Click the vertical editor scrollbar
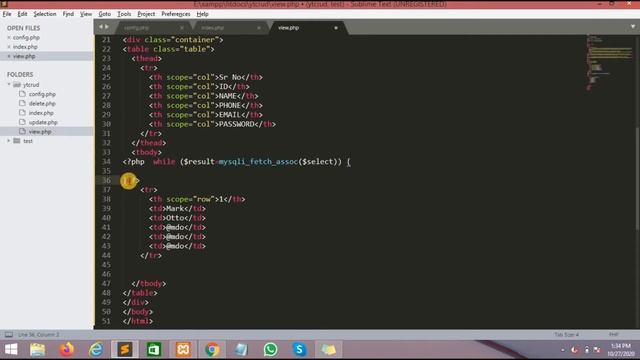The image size is (640, 360). pyautogui.click(x=637, y=180)
